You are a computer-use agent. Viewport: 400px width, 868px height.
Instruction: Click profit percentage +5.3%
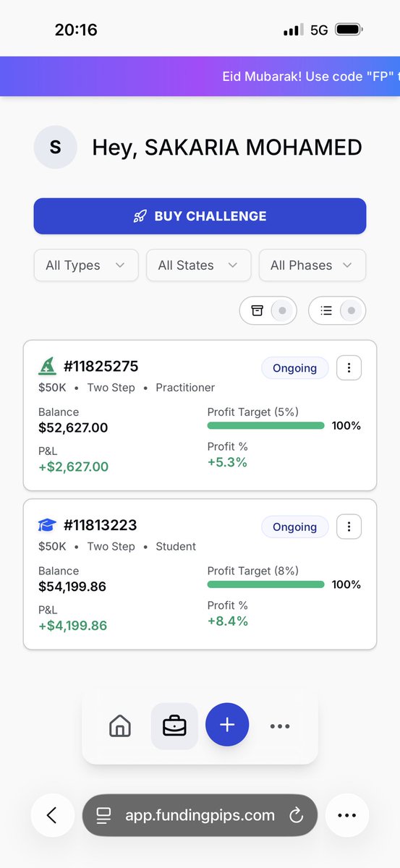227,462
